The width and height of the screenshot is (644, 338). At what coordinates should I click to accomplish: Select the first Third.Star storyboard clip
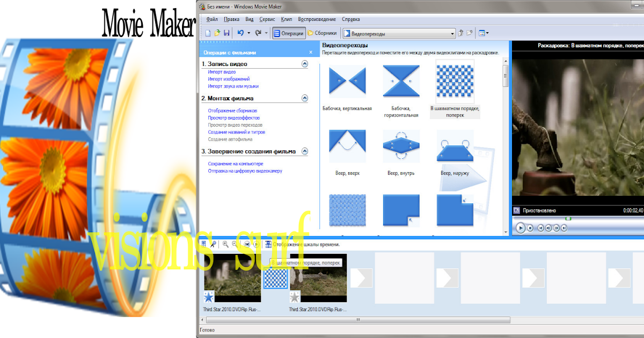(232, 278)
